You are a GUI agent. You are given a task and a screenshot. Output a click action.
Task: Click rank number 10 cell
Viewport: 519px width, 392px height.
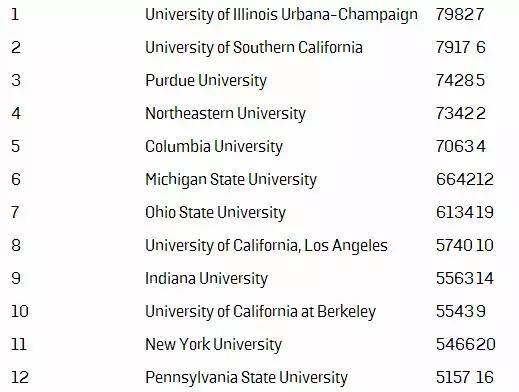20,311
